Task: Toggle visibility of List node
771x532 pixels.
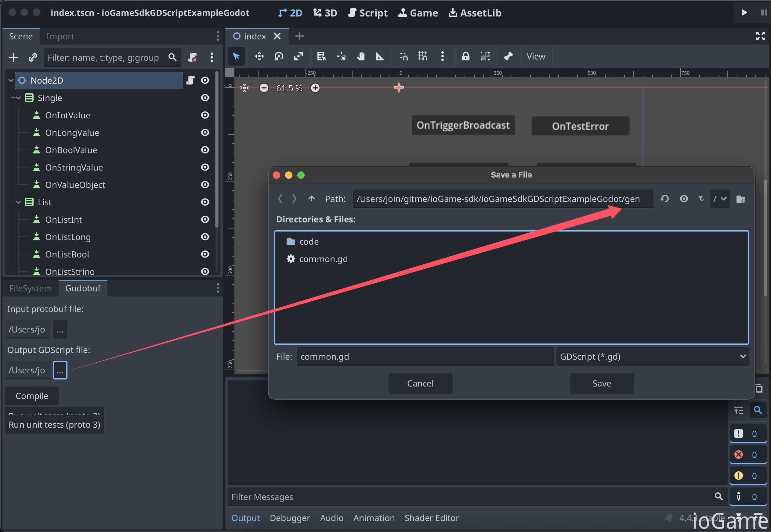Action: tap(205, 202)
